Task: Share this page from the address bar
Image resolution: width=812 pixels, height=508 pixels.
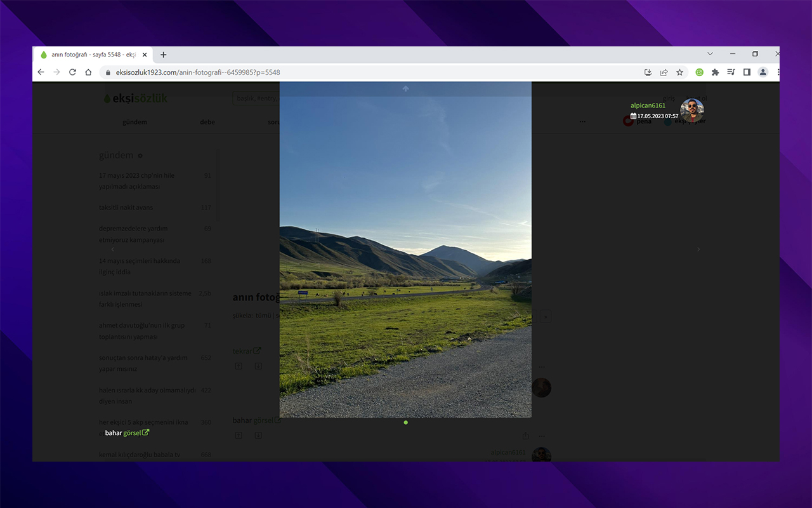Action: tap(664, 72)
